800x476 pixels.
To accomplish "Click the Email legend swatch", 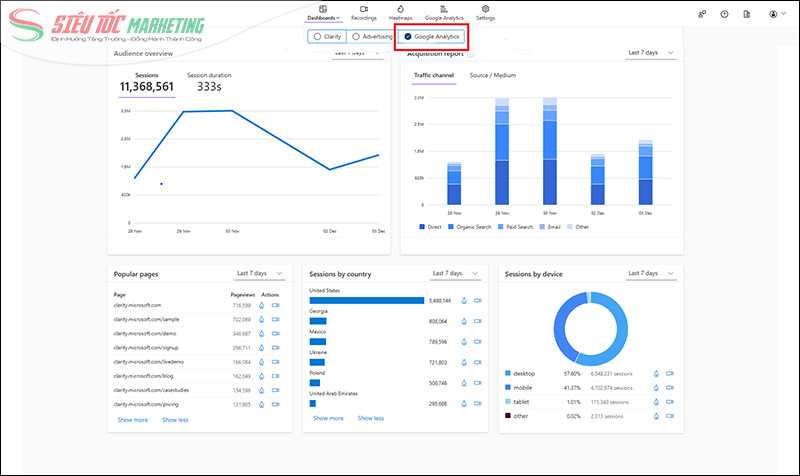I will (x=542, y=227).
